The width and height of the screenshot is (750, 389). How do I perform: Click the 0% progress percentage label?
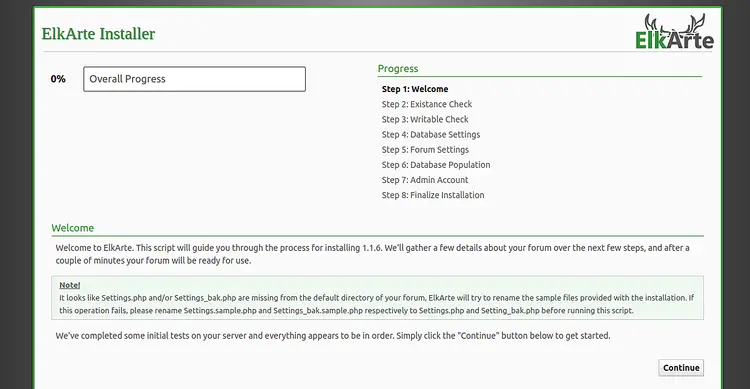[58, 79]
